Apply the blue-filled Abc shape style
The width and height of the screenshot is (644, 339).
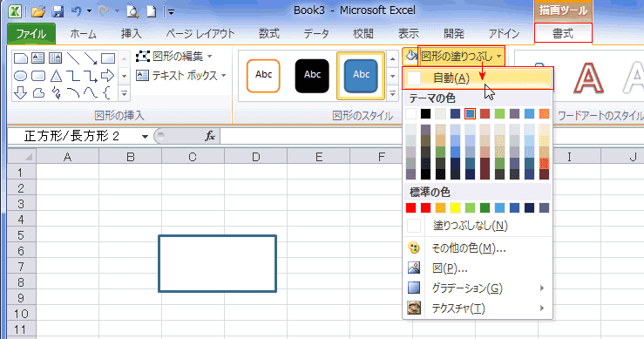[x=361, y=76]
